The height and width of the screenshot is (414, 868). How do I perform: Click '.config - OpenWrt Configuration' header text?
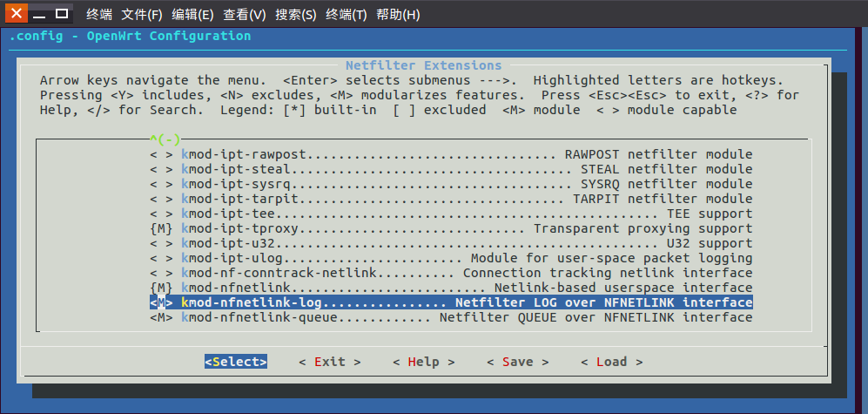130,36
